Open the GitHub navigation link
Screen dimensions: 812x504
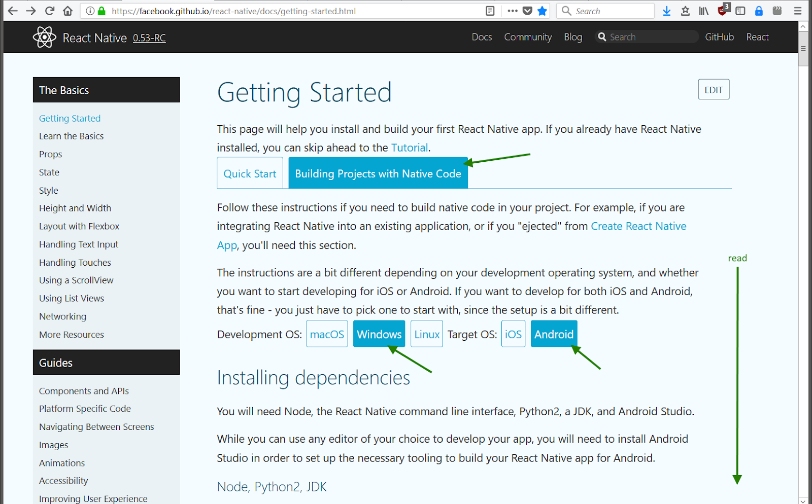click(719, 37)
